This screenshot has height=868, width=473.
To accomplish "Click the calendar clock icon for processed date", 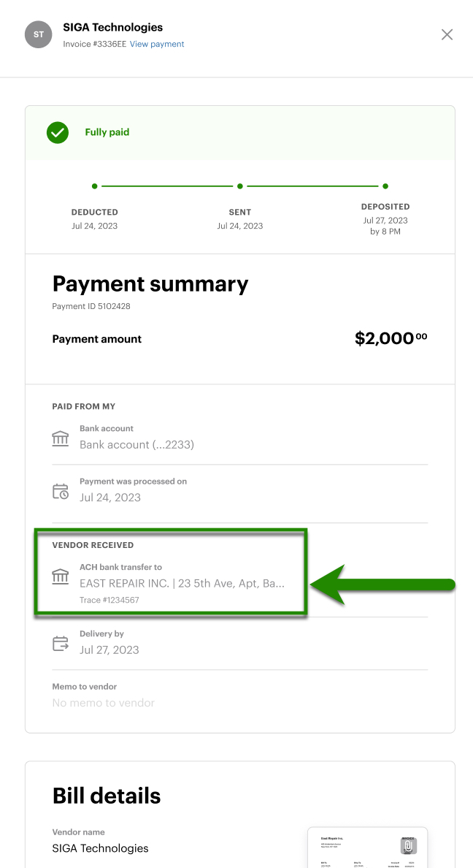I will [x=61, y=492].
